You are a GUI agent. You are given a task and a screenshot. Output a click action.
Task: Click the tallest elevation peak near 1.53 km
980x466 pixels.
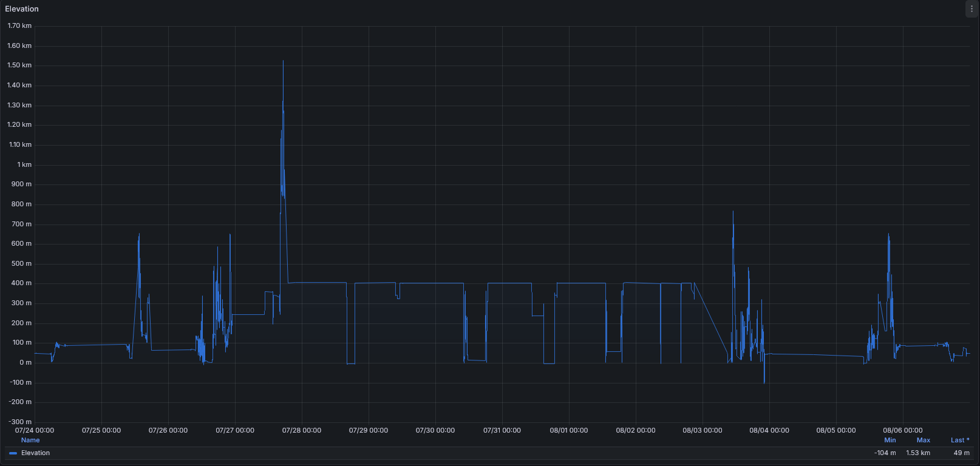pos(283,61)
